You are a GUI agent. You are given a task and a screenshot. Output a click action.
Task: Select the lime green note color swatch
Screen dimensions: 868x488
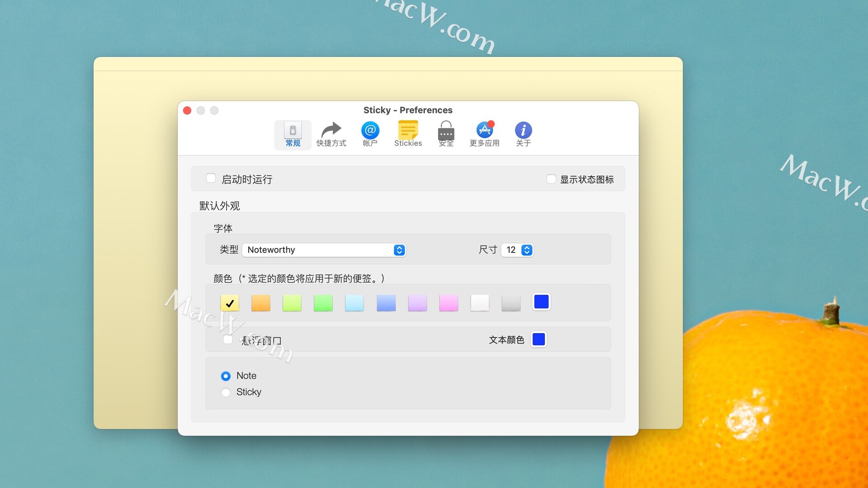click(292, 303)
